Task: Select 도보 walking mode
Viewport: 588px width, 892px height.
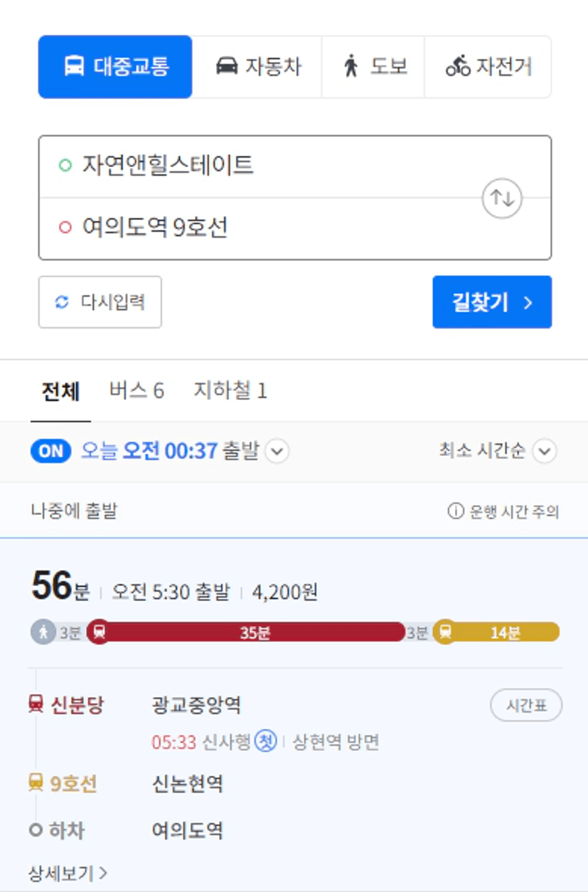Action: [x=373, y=67]
